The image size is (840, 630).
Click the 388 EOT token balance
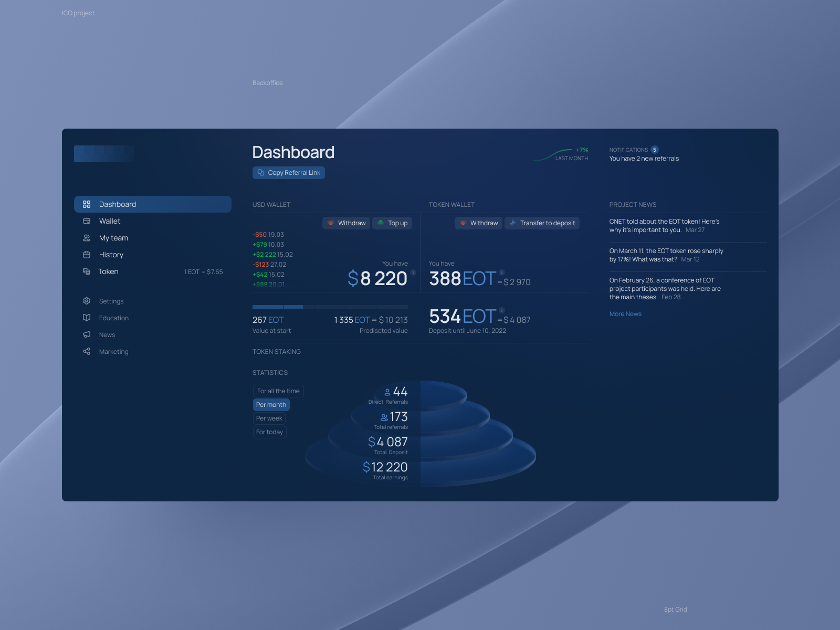tap(463, 278)
